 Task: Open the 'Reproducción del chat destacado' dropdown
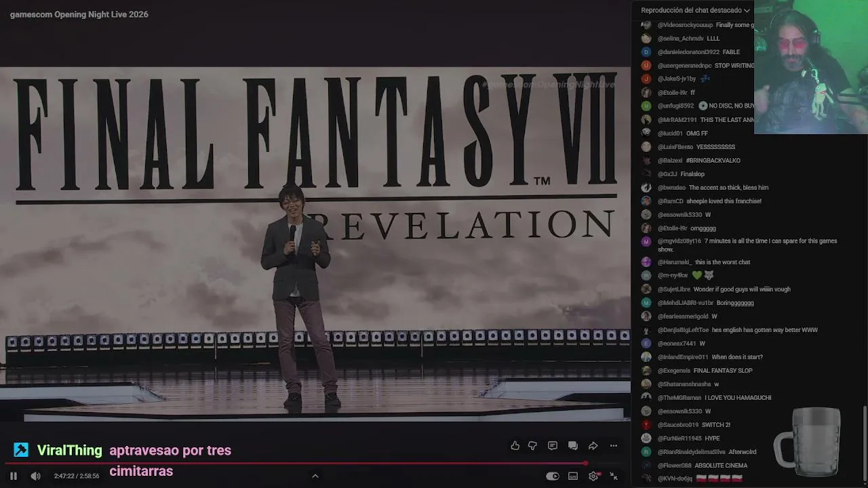pos(696,10)
